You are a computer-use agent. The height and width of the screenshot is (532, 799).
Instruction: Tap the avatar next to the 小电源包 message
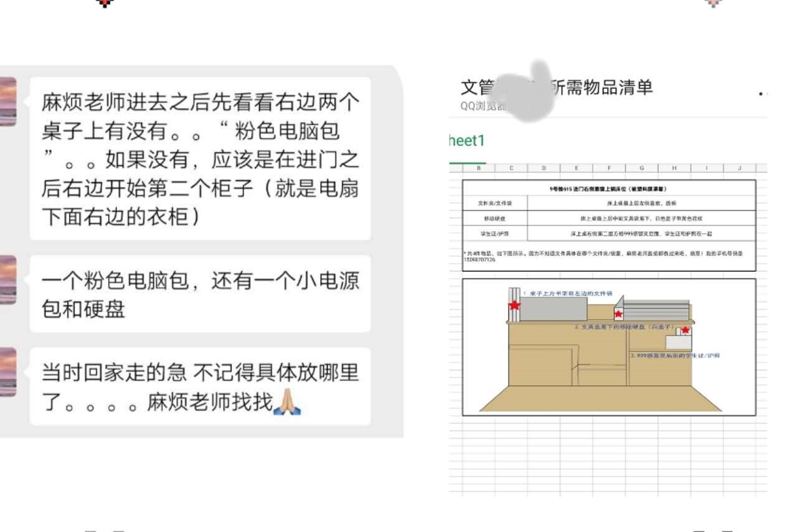(7, 279)
